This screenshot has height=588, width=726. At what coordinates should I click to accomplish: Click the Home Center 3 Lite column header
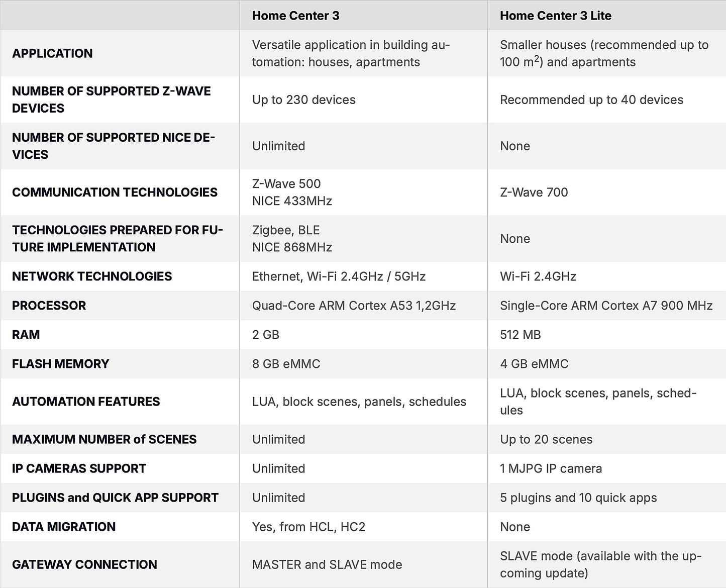(555, 16)
